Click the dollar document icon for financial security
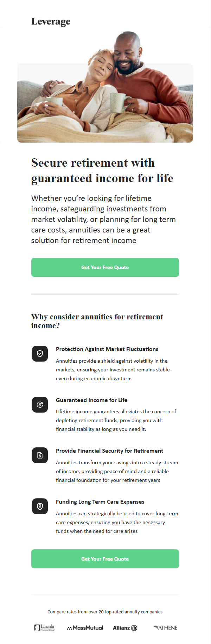Viewport: 211px width, 644px height. pyautogui.click(x=40, y=455)
